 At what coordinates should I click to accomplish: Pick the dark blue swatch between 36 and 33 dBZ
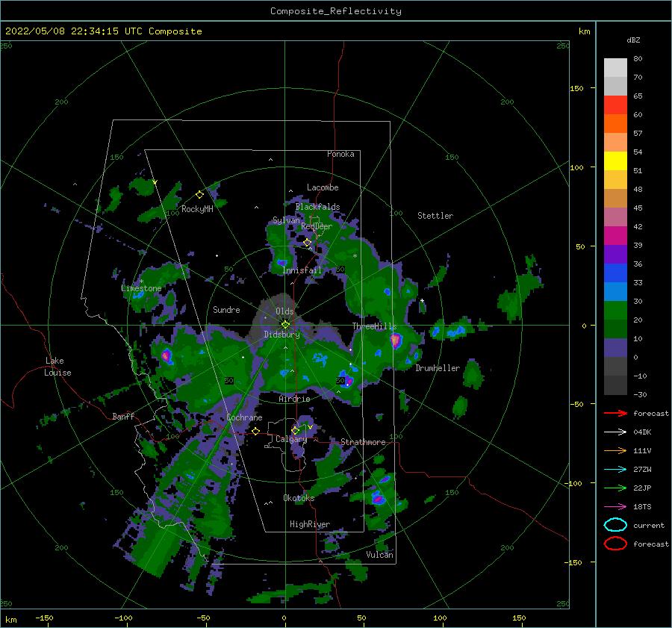click(x=615, y=273)
